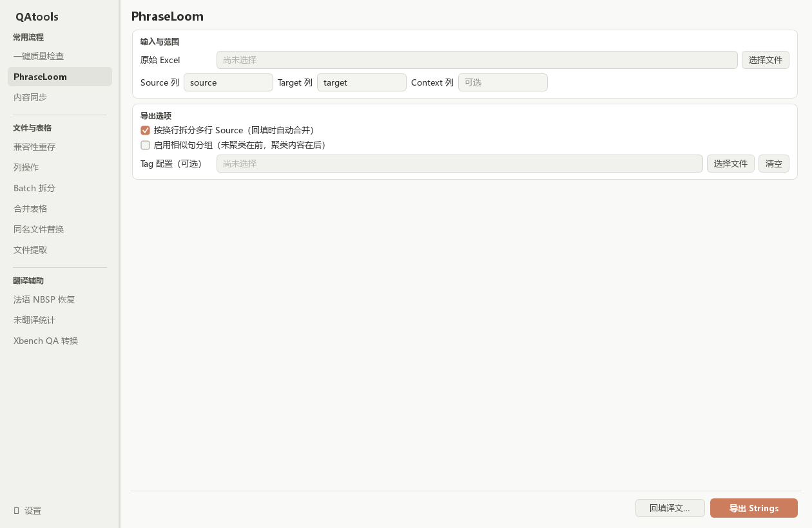Open 未翻译统计 tool
The width and height of the screenshot is (812, 528).
coord(60,320)
